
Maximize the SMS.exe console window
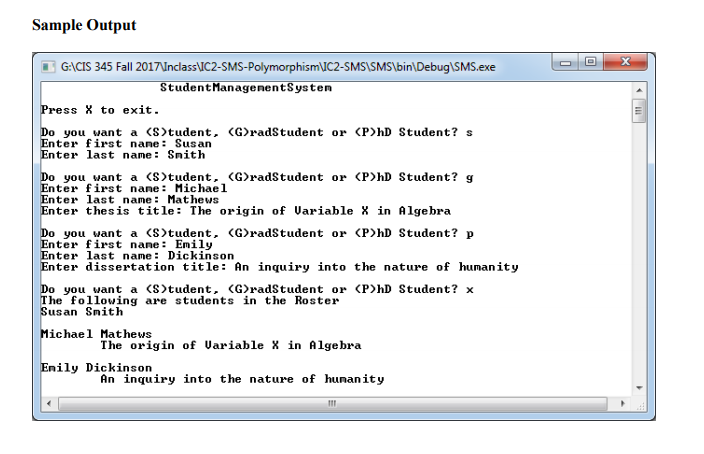590,62
